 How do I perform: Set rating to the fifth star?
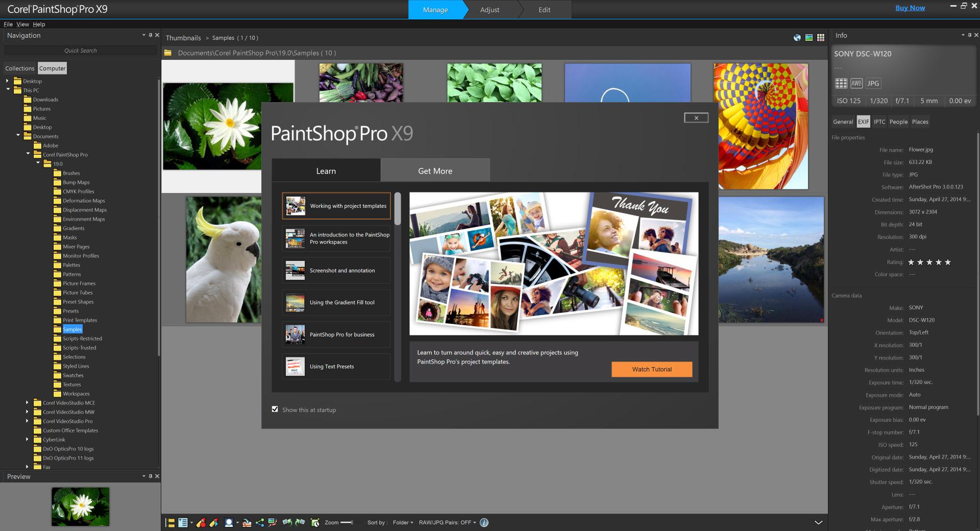tap(948, 262)
